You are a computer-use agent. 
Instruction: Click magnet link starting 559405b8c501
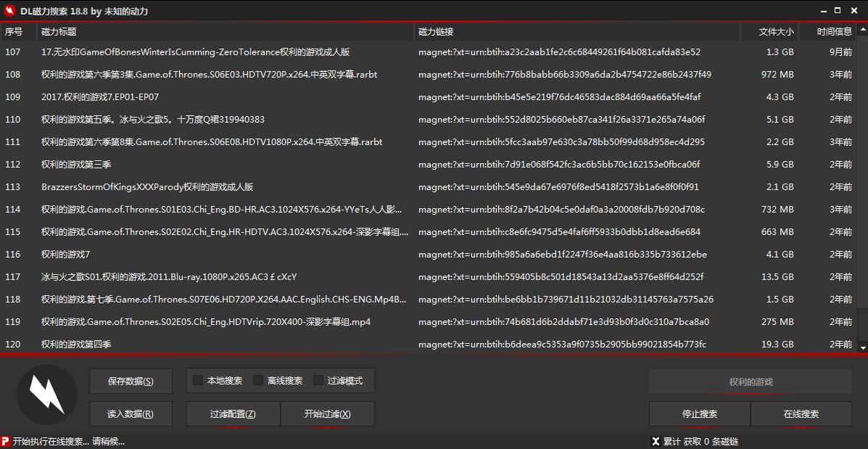point(561,277)
